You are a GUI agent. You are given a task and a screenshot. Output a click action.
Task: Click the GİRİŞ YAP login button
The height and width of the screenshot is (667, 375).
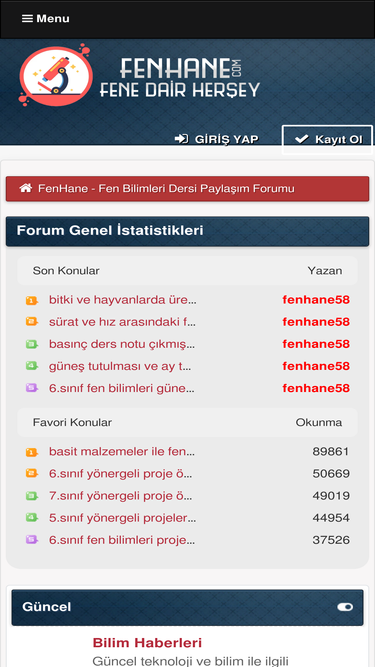coord(216,139)
